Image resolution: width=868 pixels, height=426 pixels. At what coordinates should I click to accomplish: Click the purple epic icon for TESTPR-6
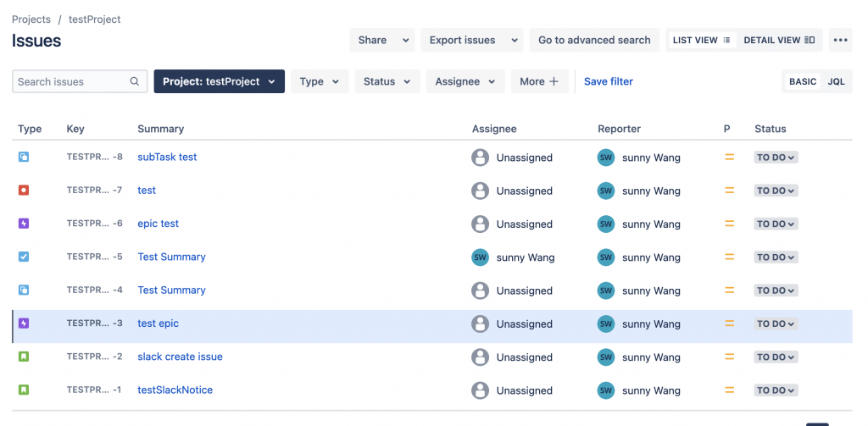24,224
